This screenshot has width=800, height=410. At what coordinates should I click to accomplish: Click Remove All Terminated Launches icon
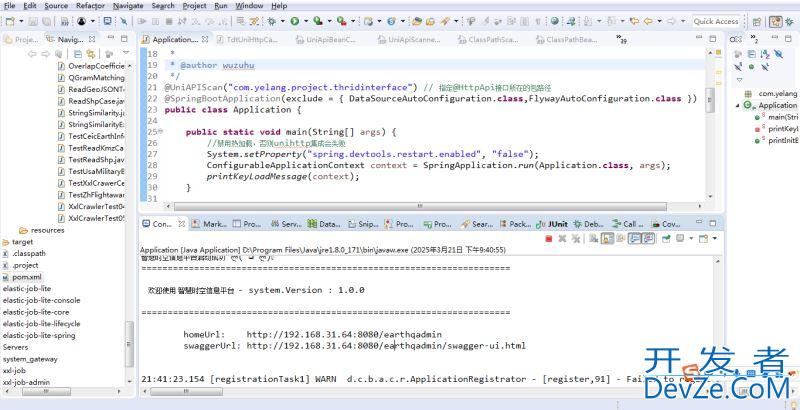pos(576,239)
